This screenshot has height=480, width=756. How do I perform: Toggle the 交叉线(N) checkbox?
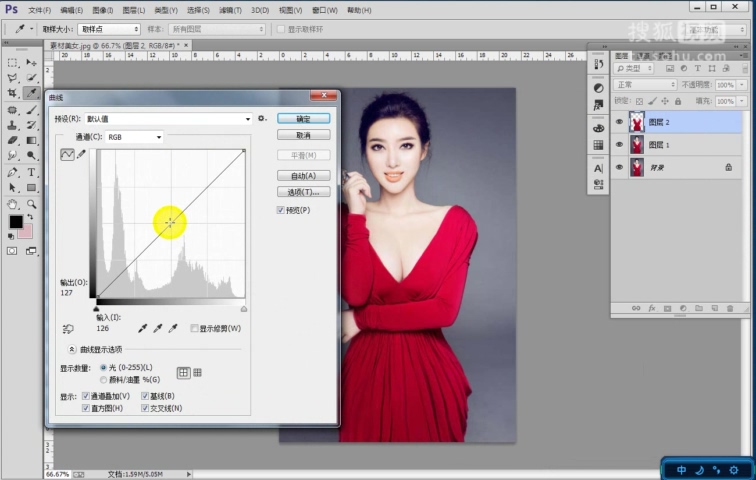click(x=145, y=408)
